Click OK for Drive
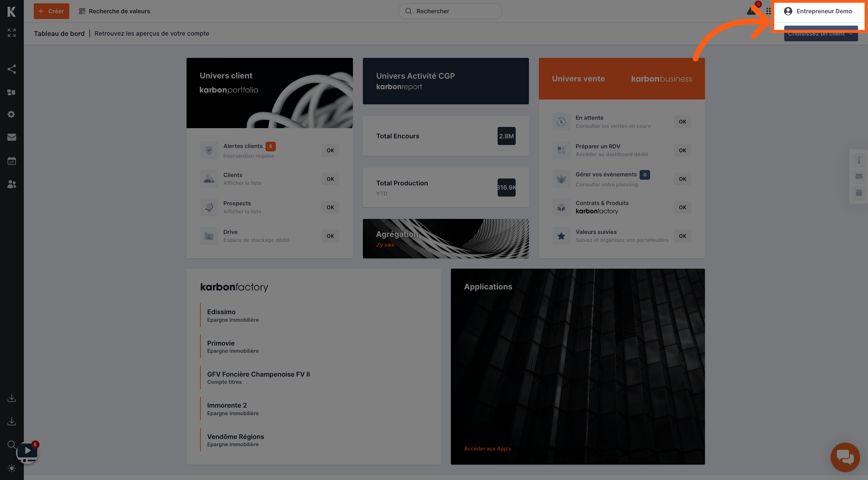The height and width of the screenshot is (480, 868). pos(330,236)
